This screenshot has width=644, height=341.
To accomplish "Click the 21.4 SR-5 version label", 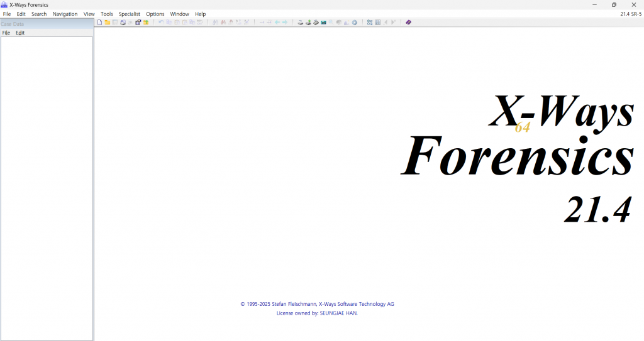I will pyautogui.click(x=631, y=14).
